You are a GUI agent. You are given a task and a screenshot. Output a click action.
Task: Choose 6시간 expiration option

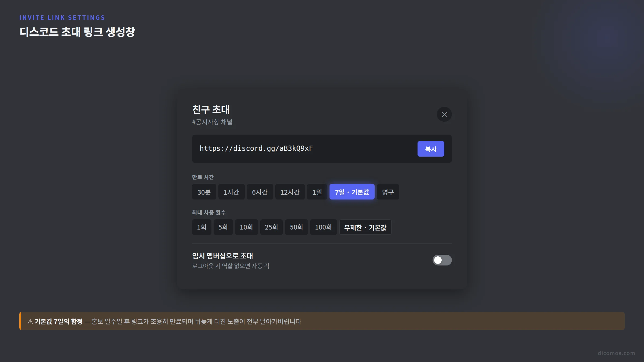[260, 192]
